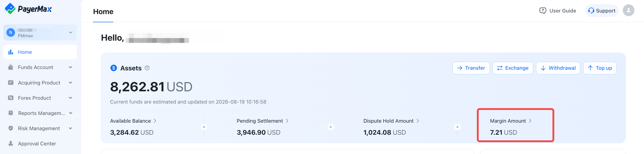The height and width of the screenshot is (154, 644).
Task: Open the user profile avatar icon
Action: (628, 10)
